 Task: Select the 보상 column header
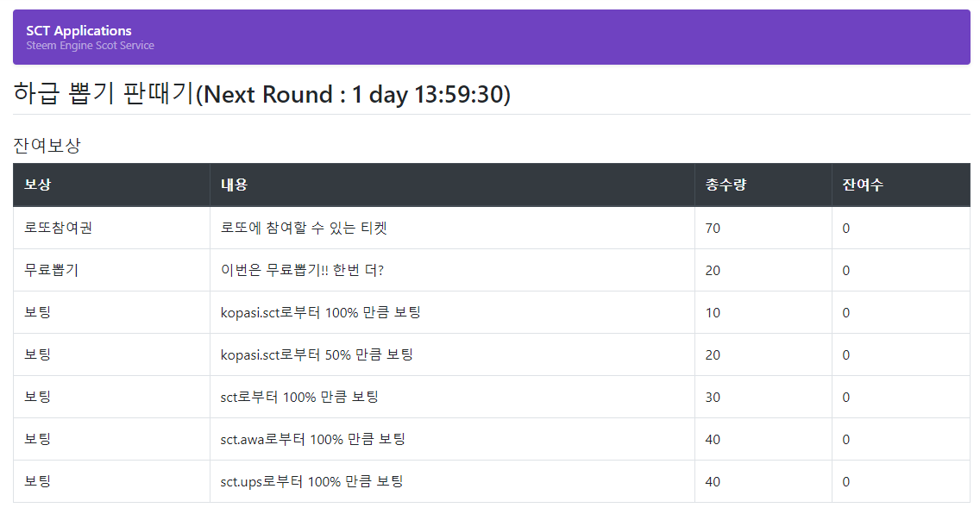(x=37, y=185)
